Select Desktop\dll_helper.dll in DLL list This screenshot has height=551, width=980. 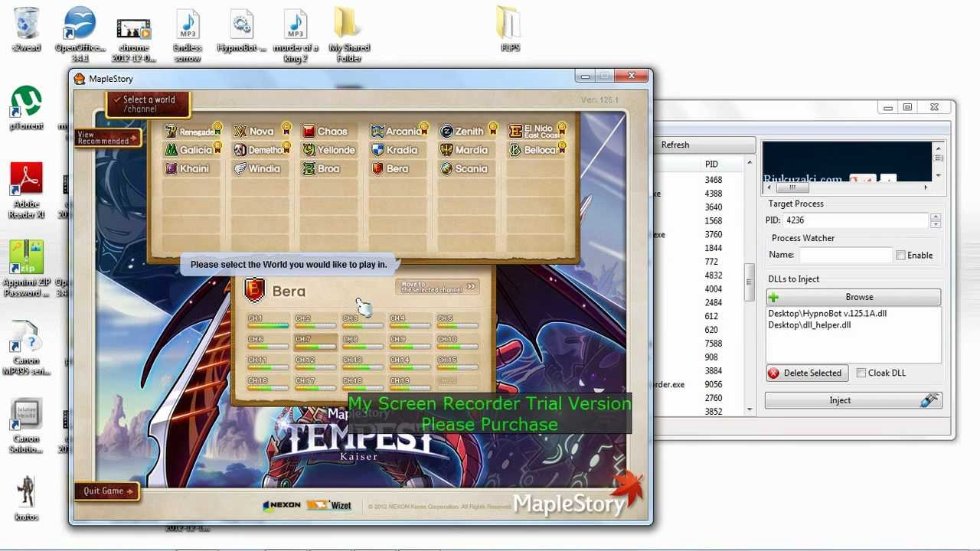(809, 325)
